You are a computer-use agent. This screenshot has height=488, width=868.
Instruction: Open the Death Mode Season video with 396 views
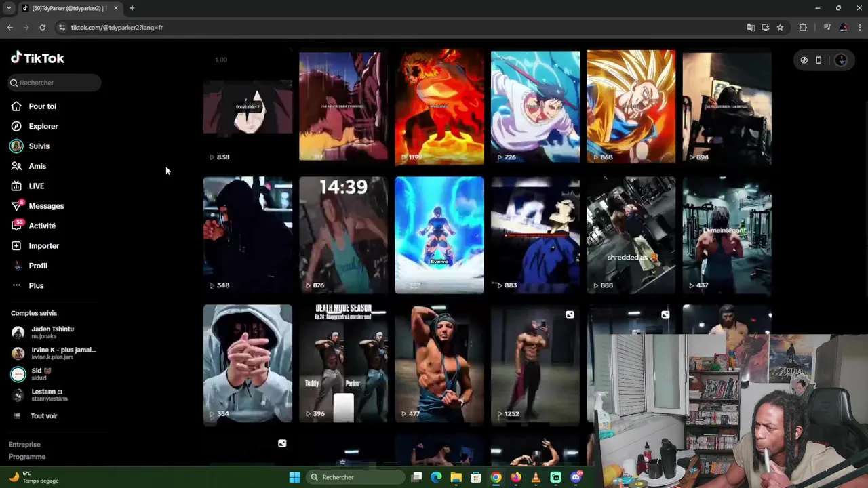tap(343, 364)
